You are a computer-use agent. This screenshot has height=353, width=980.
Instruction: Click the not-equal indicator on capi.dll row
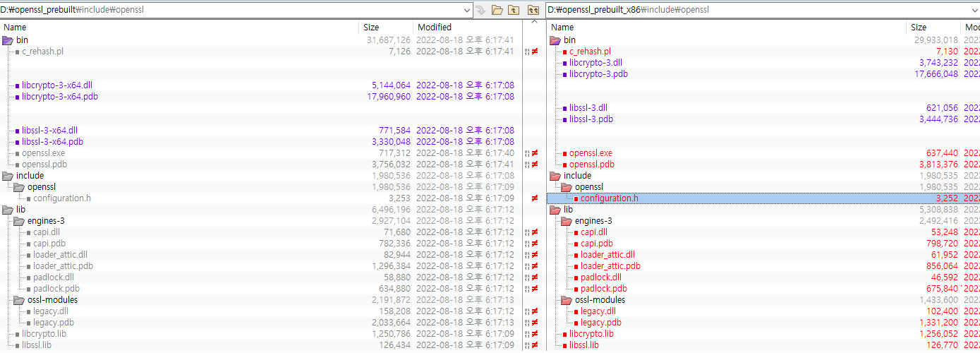point(535,232)
